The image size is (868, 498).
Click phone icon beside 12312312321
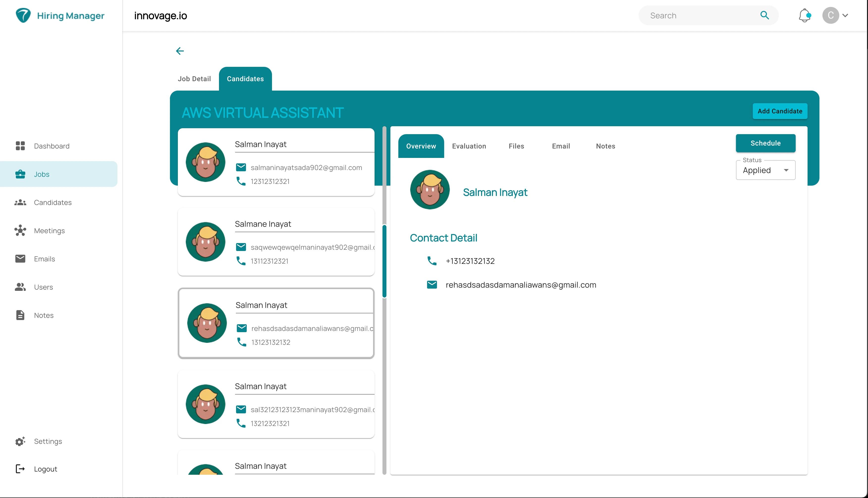241,181
